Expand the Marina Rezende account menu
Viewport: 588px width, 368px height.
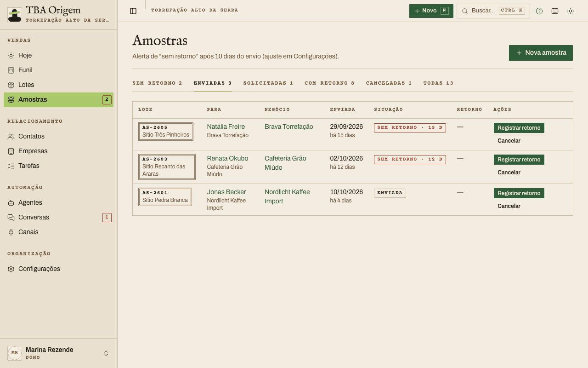58,353
